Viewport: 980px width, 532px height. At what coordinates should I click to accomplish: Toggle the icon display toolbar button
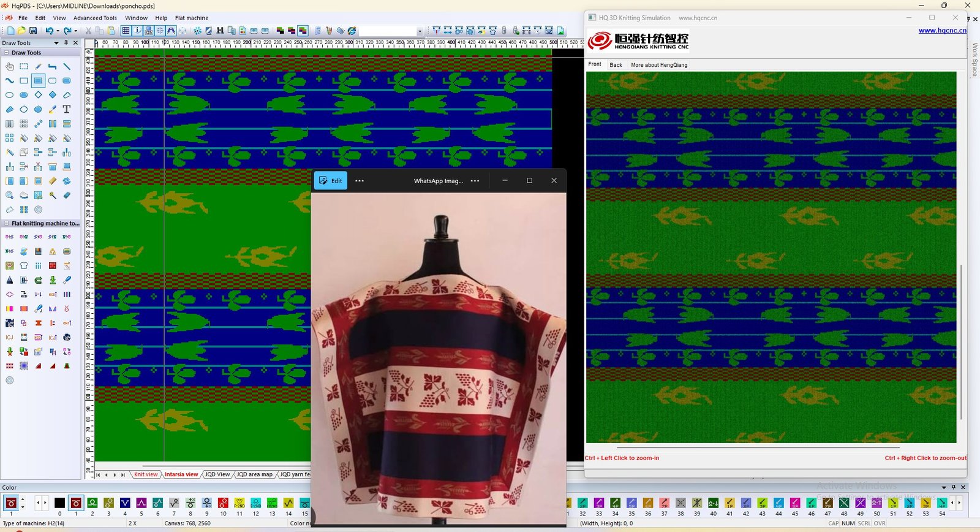[x=148, y=31]
